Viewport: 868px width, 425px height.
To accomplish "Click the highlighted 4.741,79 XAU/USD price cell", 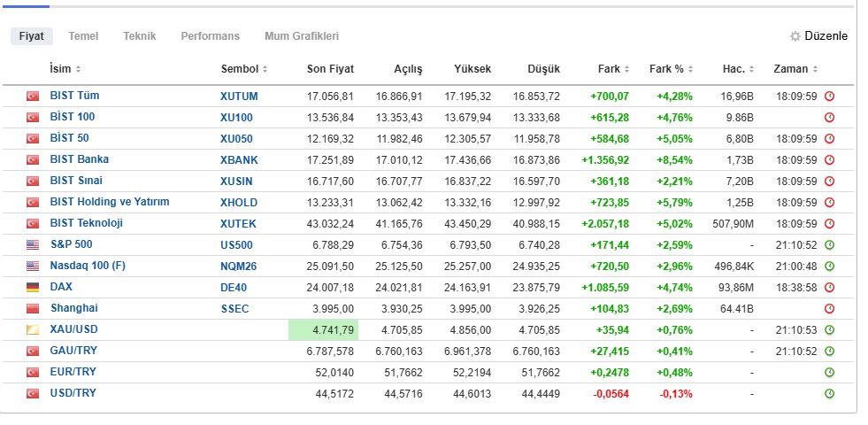I will coord(323,330).
